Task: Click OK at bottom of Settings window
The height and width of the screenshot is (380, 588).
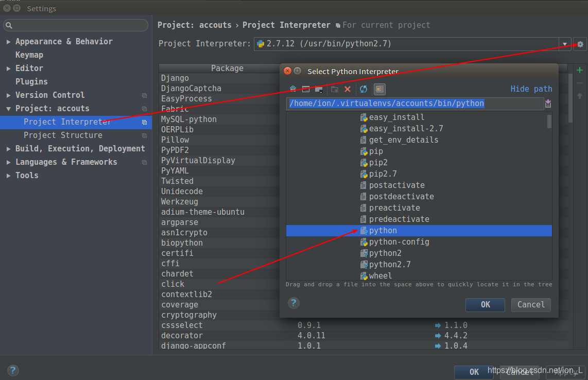Action: coord(474,372)
